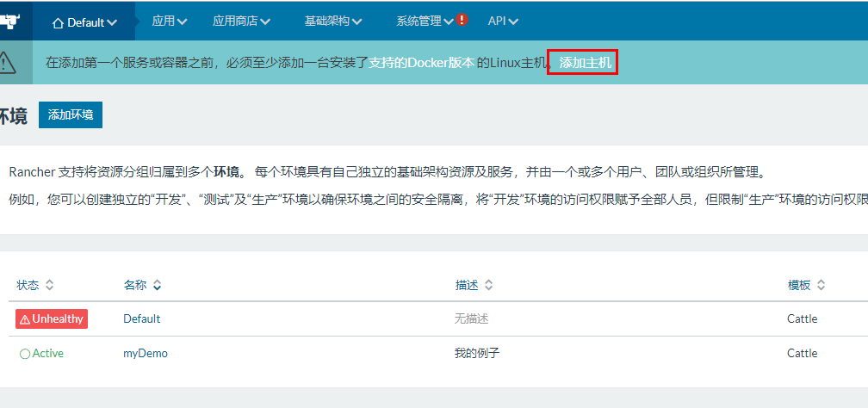Click Cattle template in Default row

click(x=803, y=318)
